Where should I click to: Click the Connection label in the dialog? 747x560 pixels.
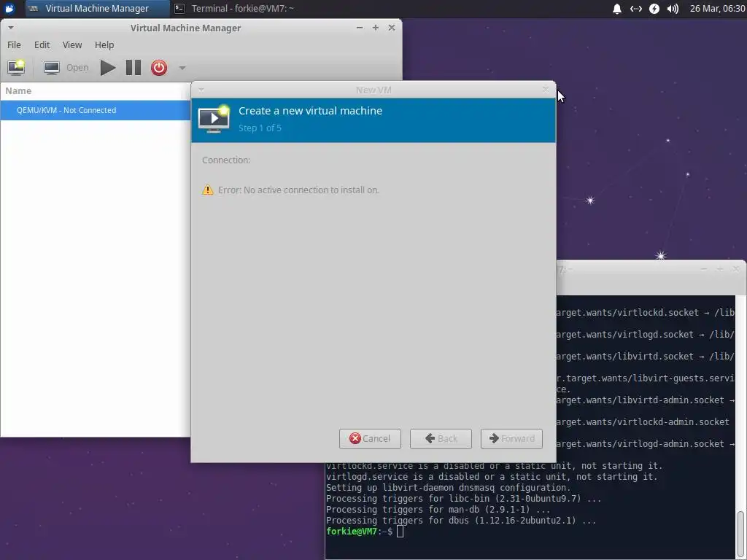click(x=226, y=160)
